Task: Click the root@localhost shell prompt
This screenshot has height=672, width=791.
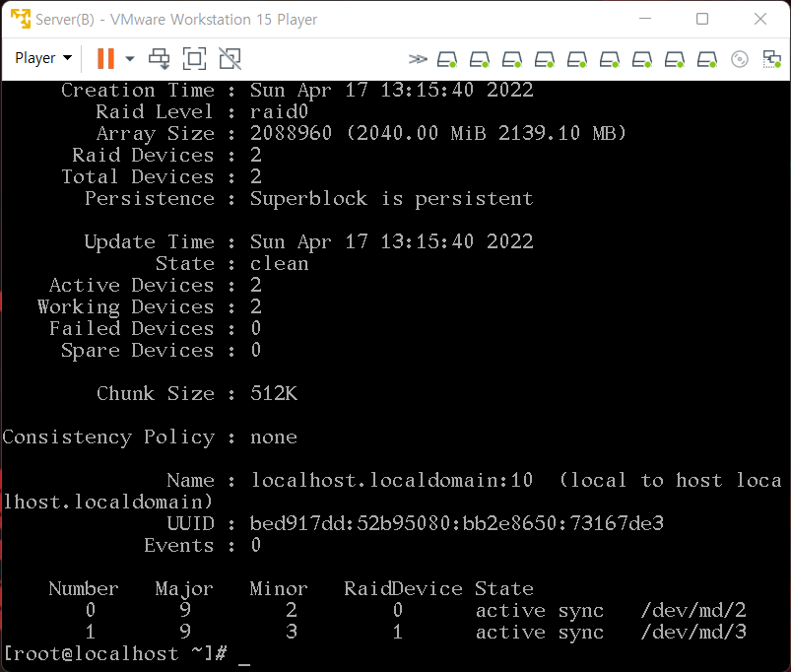Action: [115, 654]
